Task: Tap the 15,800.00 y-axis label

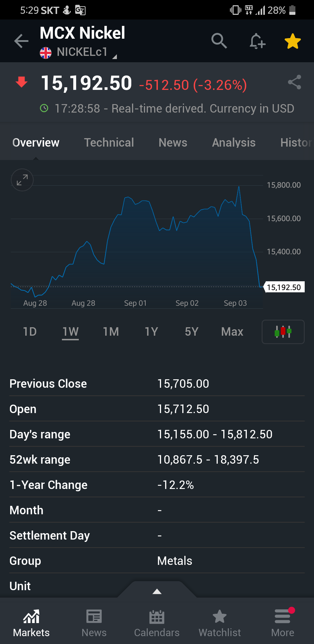Action: (284, 185)
